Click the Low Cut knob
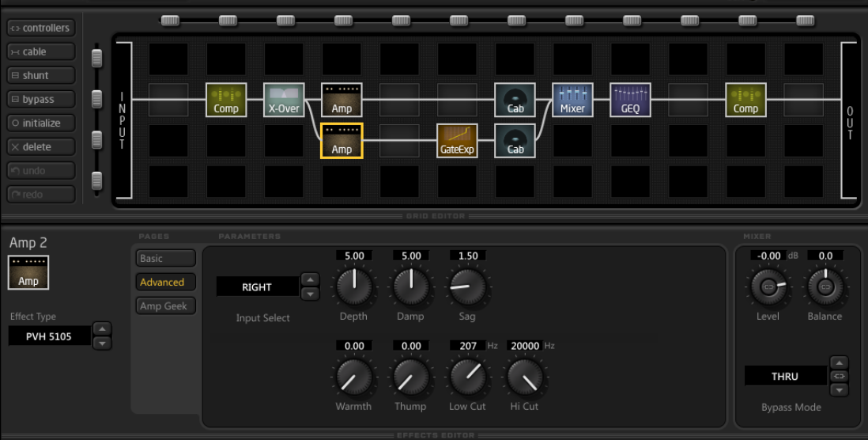This screenshot has height=440, width=868. 468,377
